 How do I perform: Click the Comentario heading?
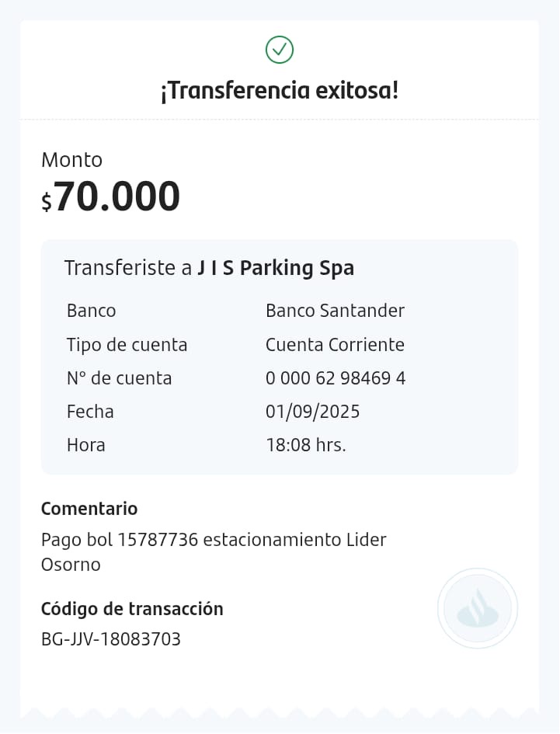[x=89, y=509]
